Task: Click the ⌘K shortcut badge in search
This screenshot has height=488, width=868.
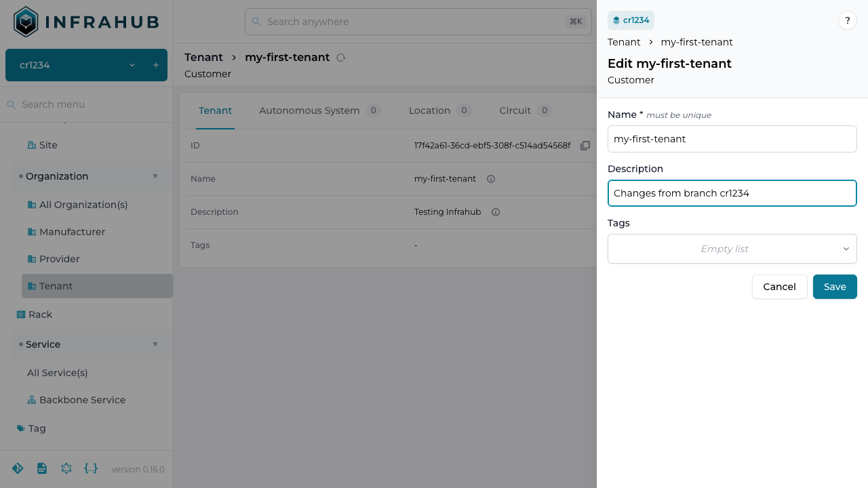Action: 576,22
